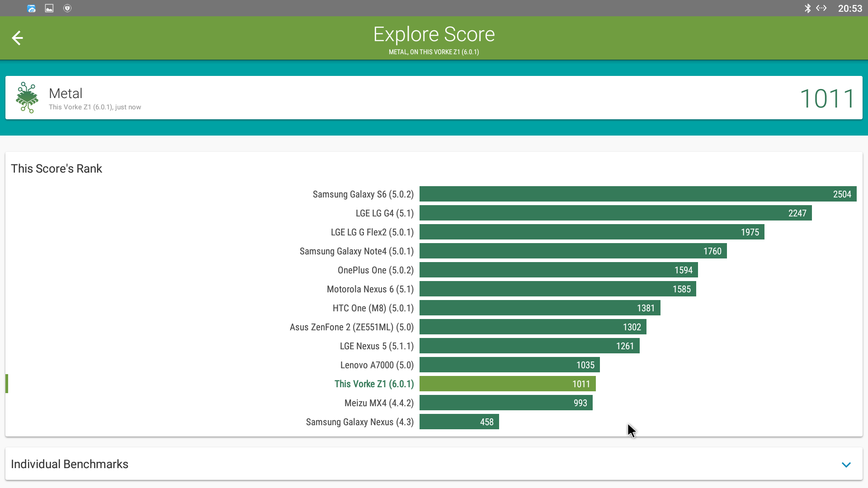Select the LGE LG G4 (5.1) label

point(385,213)
